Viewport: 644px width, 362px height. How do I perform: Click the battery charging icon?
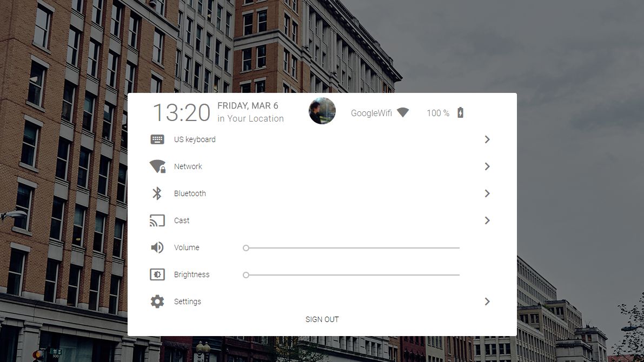(460, 112)
